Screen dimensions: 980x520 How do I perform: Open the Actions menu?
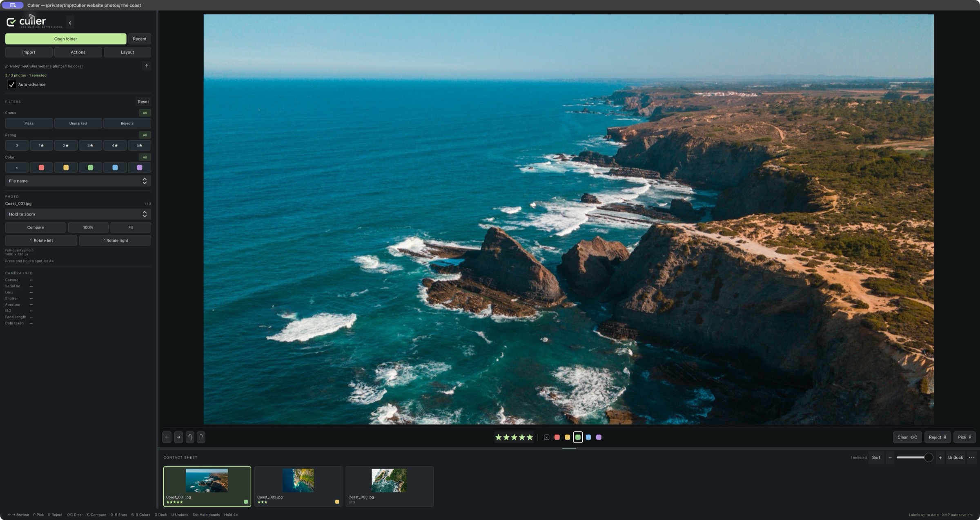tap(78, 52)
